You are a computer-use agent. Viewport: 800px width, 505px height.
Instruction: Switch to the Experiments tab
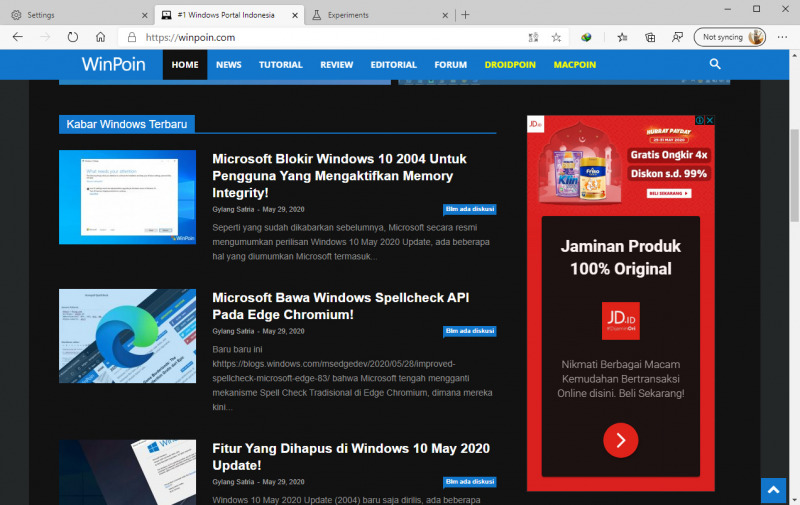click(379, 15)
